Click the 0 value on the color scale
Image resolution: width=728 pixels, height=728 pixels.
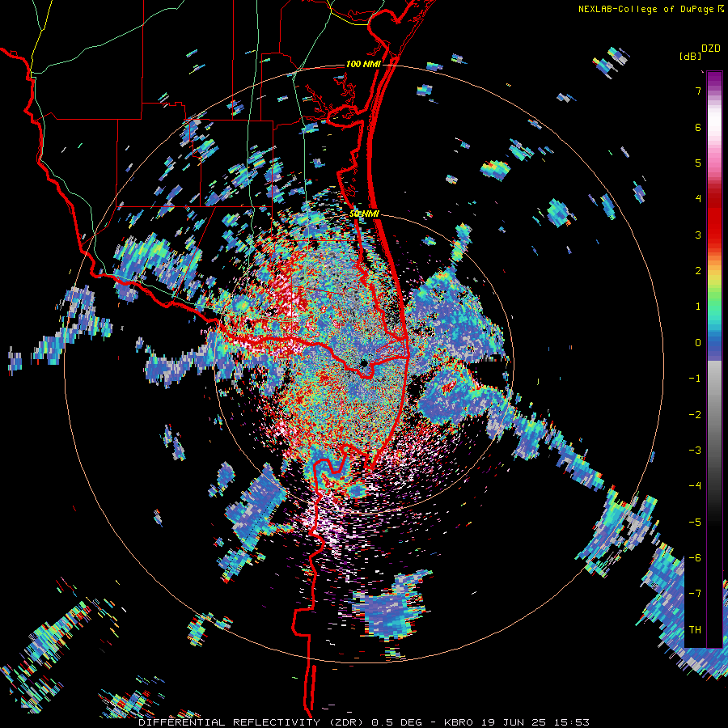pyautogui.click(x=698, y=343)
